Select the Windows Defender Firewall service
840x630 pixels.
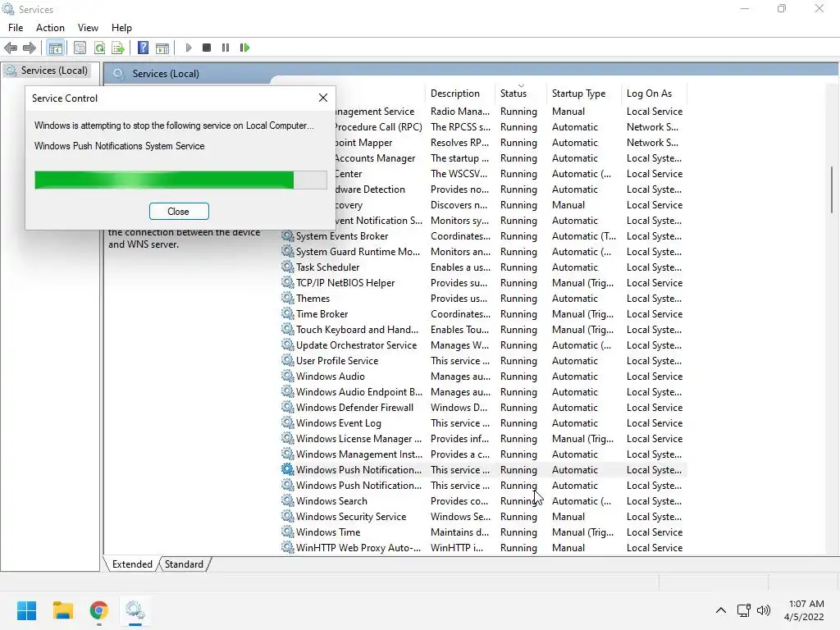click(x=483, y=407)
